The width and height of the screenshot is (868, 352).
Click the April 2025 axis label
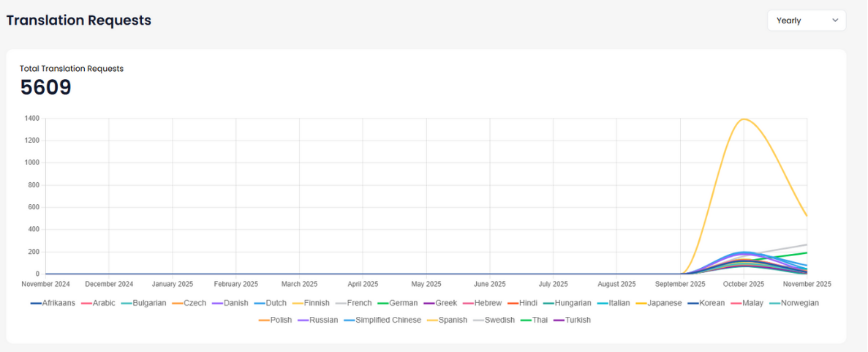(363, 284)
